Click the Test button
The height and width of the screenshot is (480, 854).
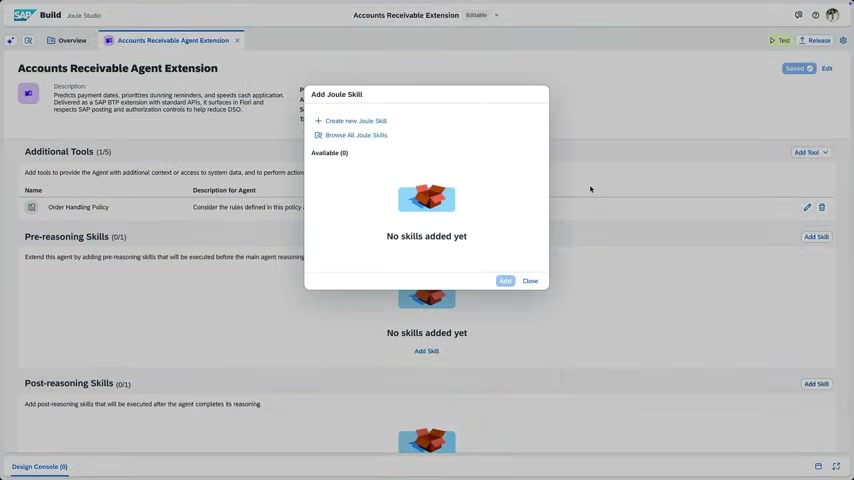tap(779, 40)
